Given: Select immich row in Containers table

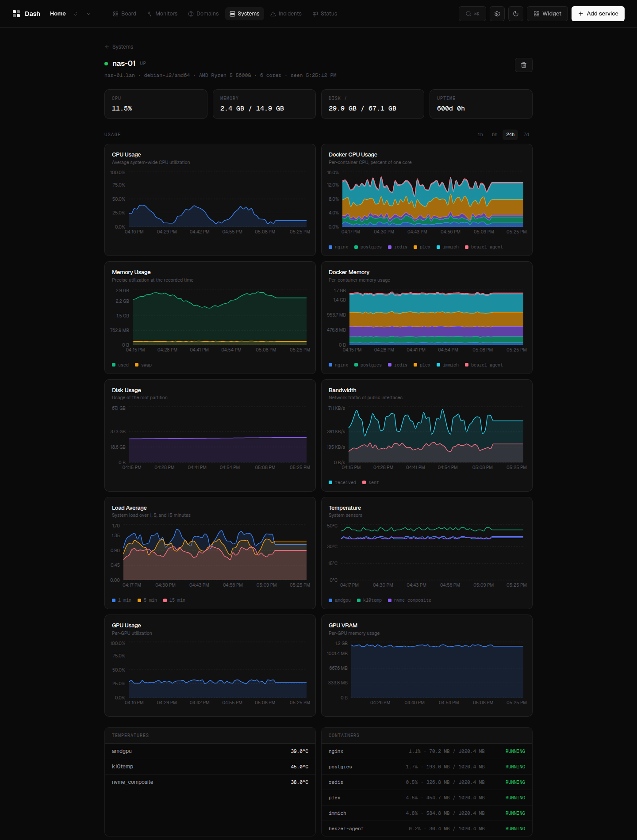Looking at the screenshot, I should click(427, 813).
